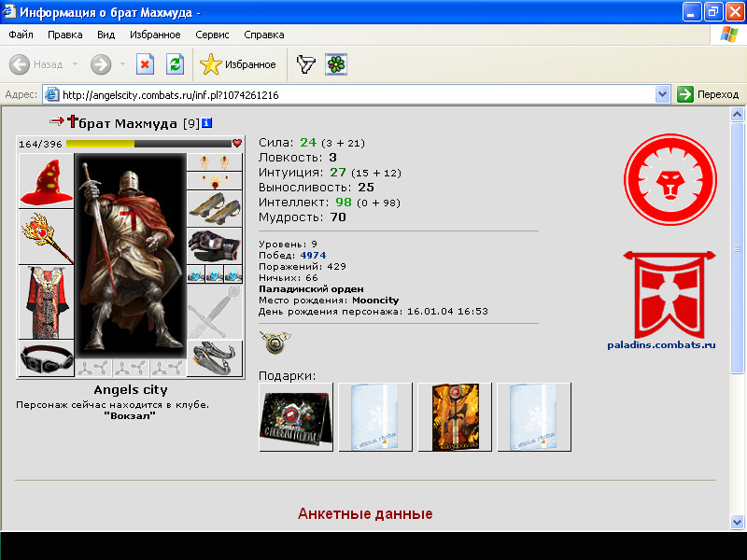Click the first blue ring item
This screenshot has width=747, height=560.
pos(196,274)
